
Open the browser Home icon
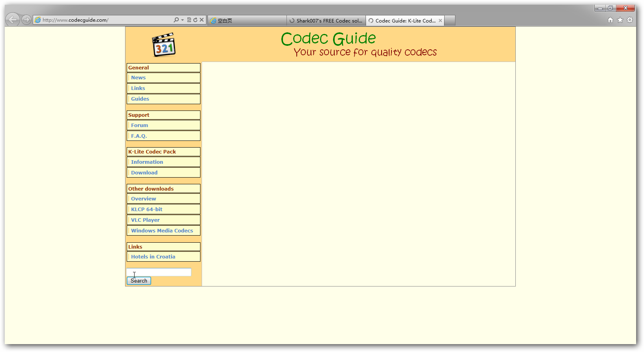tap(610, 20)
